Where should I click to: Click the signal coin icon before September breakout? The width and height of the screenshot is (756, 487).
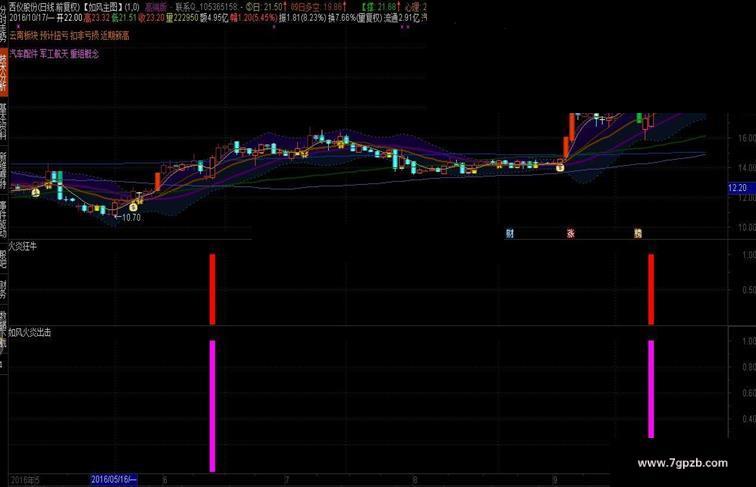[x=560, y=168]
